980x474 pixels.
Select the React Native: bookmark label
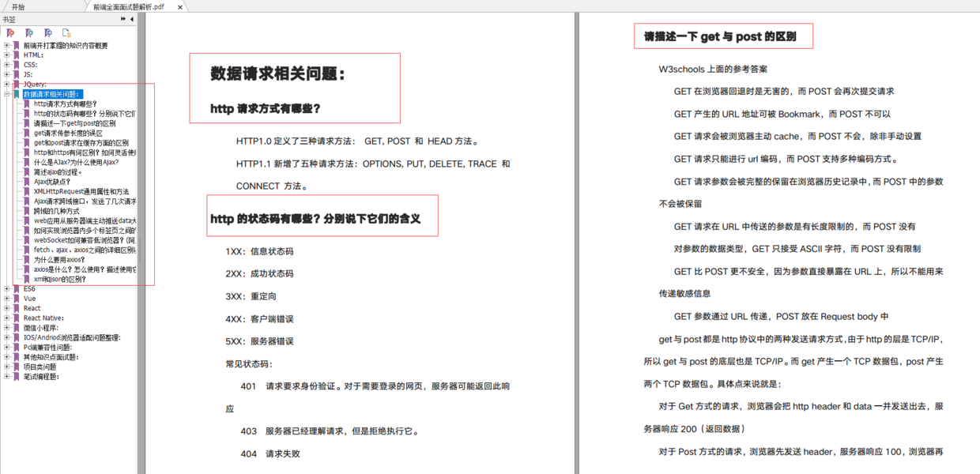pos(43,318)
